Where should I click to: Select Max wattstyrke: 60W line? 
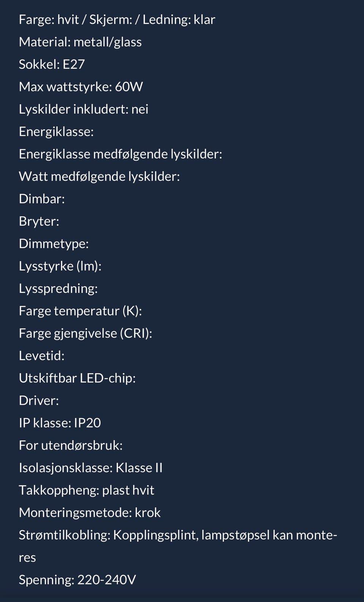(x=81, y=87)
